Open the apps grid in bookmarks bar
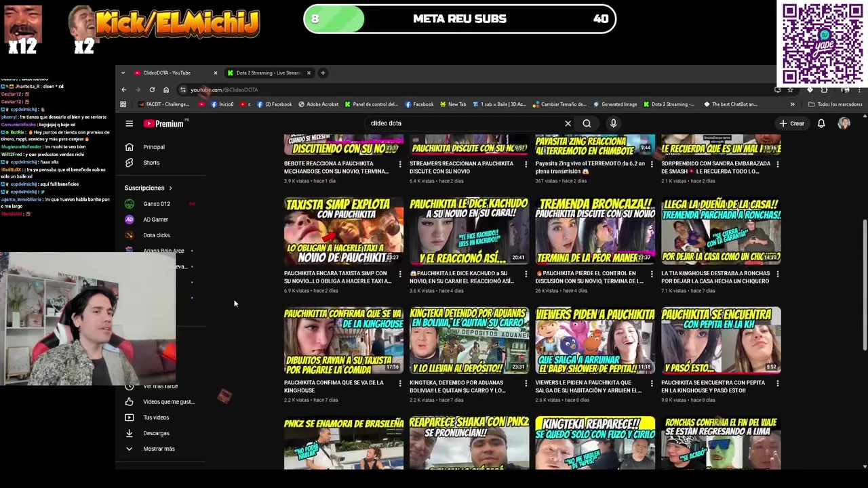The width and height of the screenshot is (868, 488). point(123,104)
